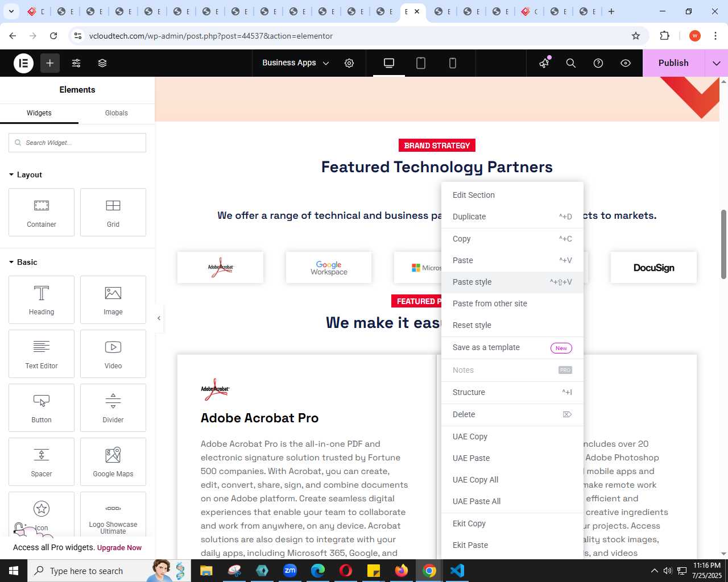This screenshot has height=582, width=728.
Task: Open a new Chrome tab
Action: pos(611,11)
